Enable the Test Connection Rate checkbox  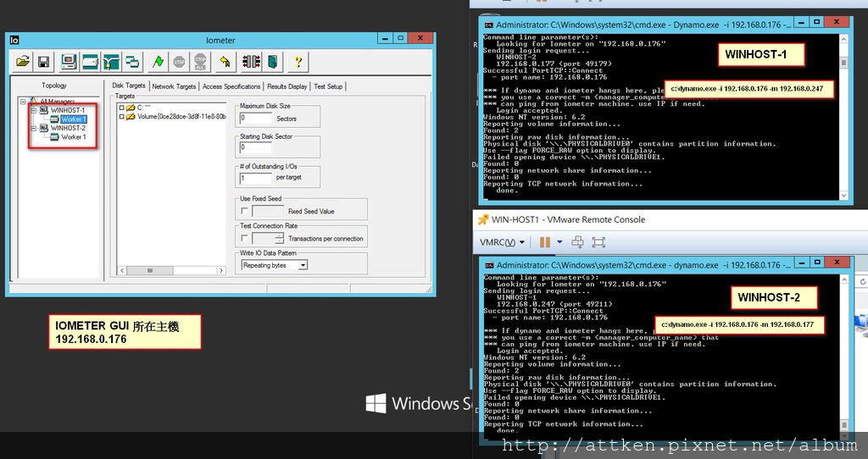pos(244,238)
